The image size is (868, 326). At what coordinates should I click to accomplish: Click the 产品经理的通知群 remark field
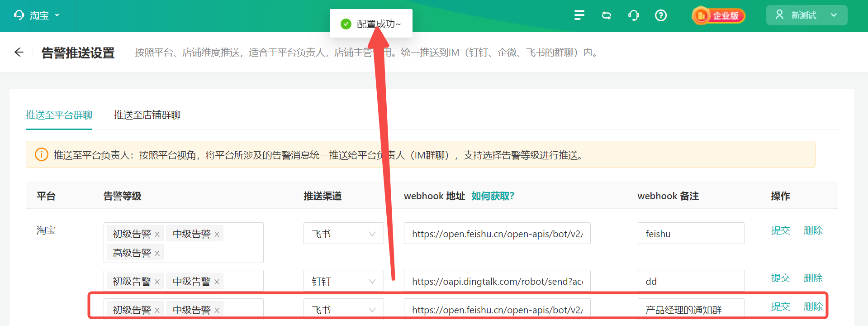pos(691,310)
